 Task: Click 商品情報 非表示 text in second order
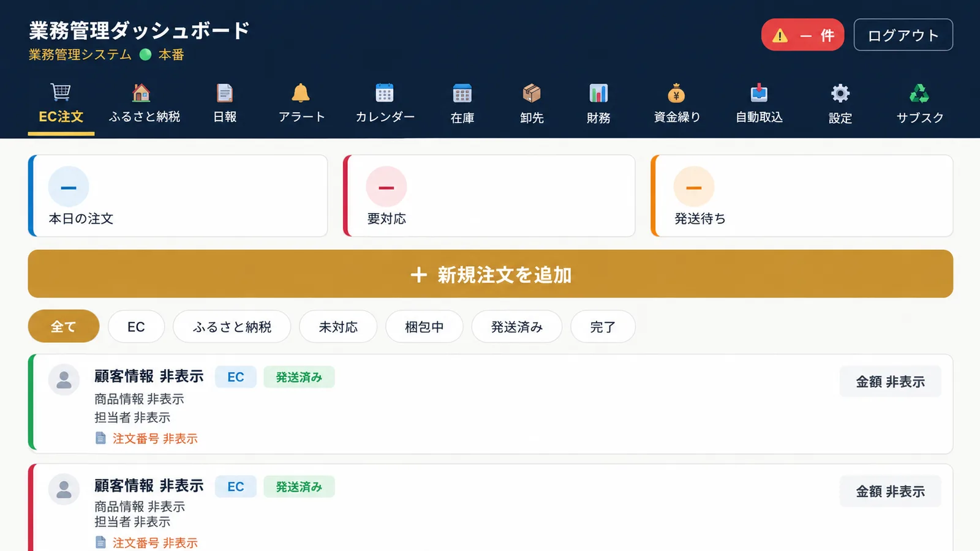click(140, 506)
